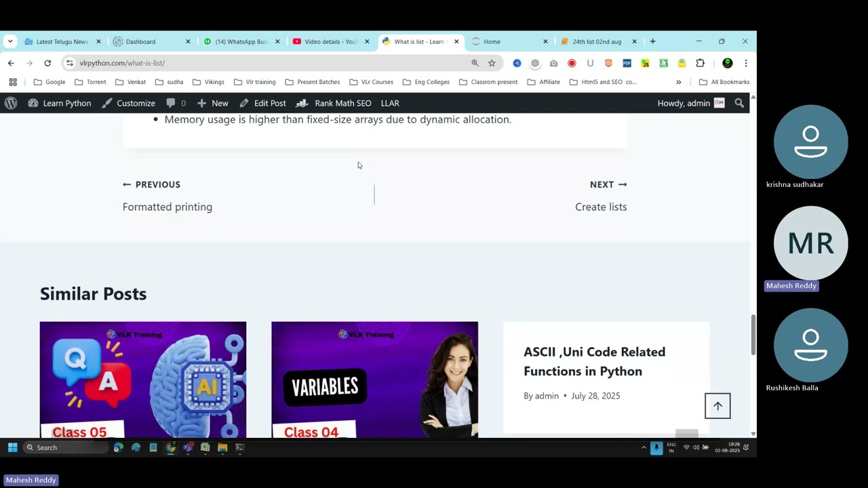Bookmark this page with the star icon
The width and height of the screenshot is (868, 488).
492,63
